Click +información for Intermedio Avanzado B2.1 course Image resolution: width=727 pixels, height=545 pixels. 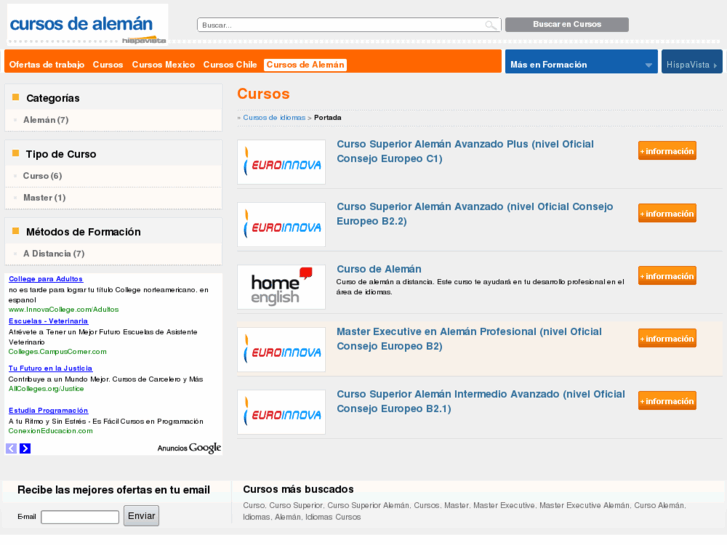[x=667, y=401]
